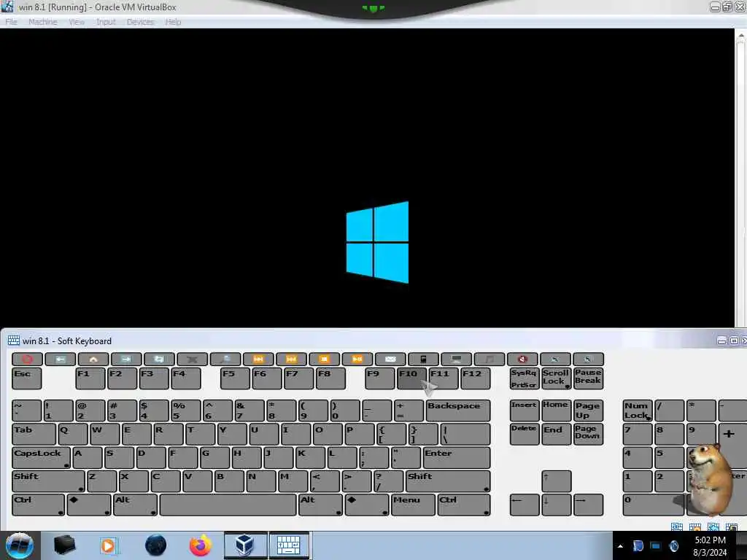Click the Page Down key
The height and width of the screenshot is (560, 747).
(589, 435)
